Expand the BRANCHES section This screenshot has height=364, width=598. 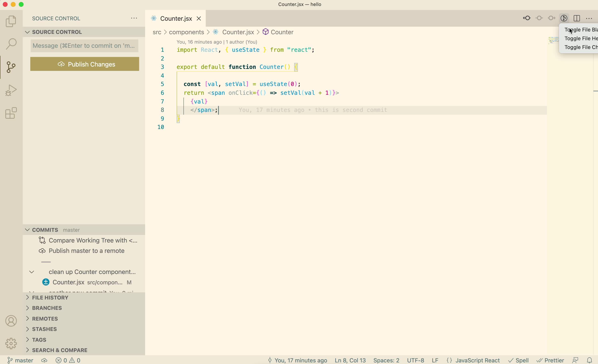click(84, 308)
